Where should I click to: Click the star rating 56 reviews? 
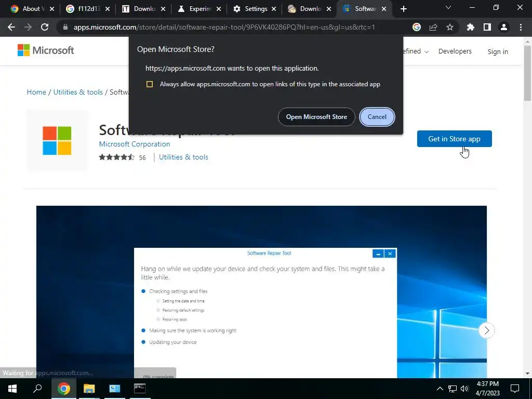point(122,157)
